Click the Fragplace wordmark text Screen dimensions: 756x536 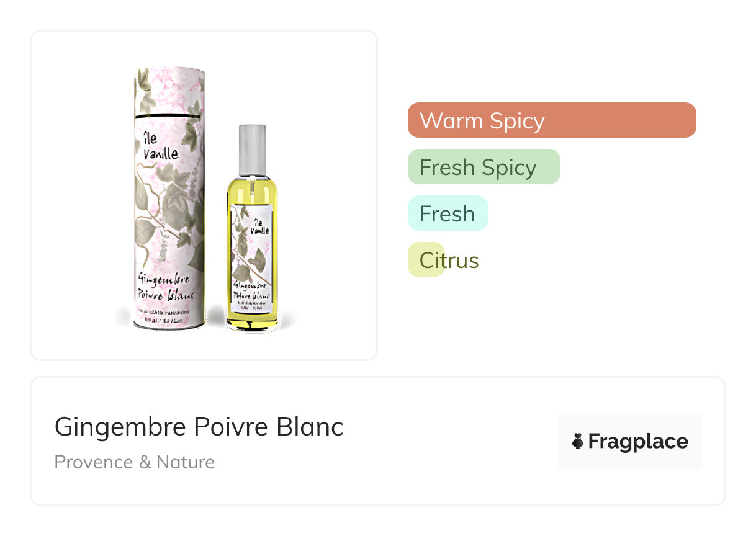[638, 442]
